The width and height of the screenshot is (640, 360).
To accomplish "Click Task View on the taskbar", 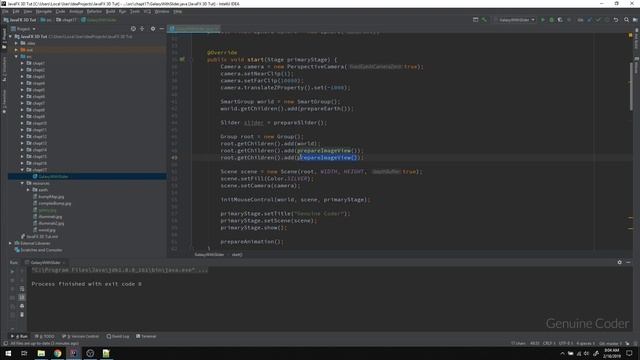I will pyautogui.click(x=24, y=353).
